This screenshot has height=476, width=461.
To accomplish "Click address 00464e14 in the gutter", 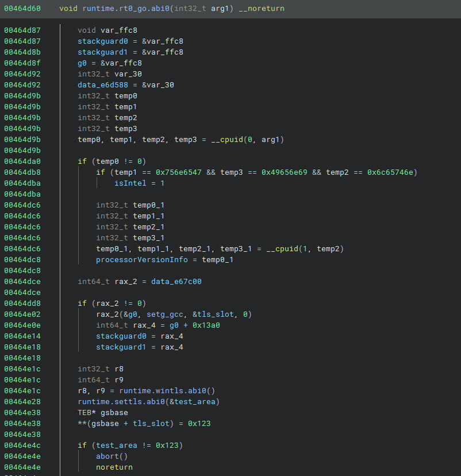I will [22, 336].
